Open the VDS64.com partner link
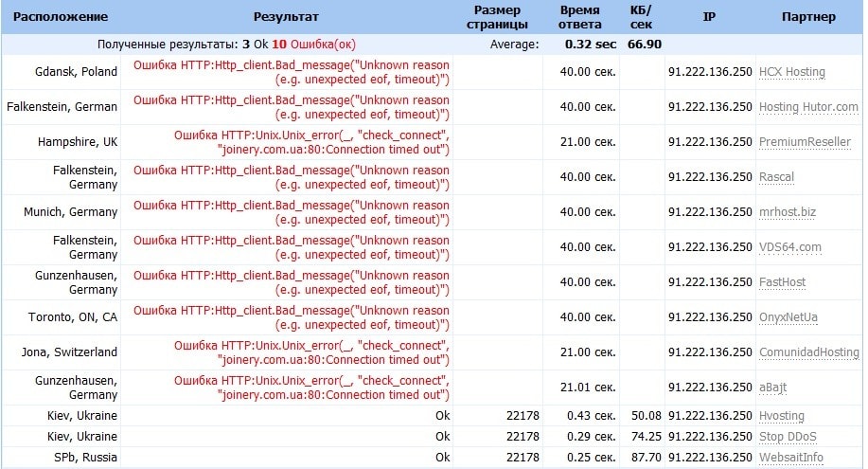Viewport: 868px width, 469px height. (x=789, y=247)
